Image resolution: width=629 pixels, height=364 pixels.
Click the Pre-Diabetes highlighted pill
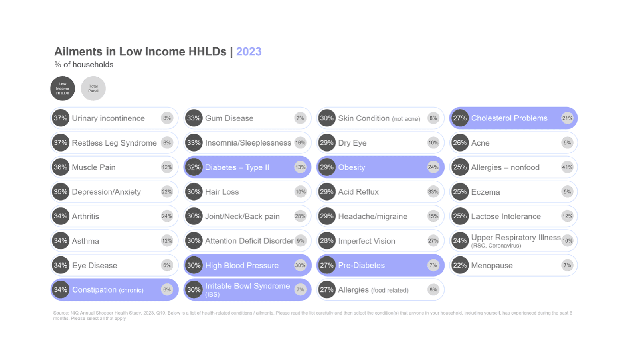point(380,265)
